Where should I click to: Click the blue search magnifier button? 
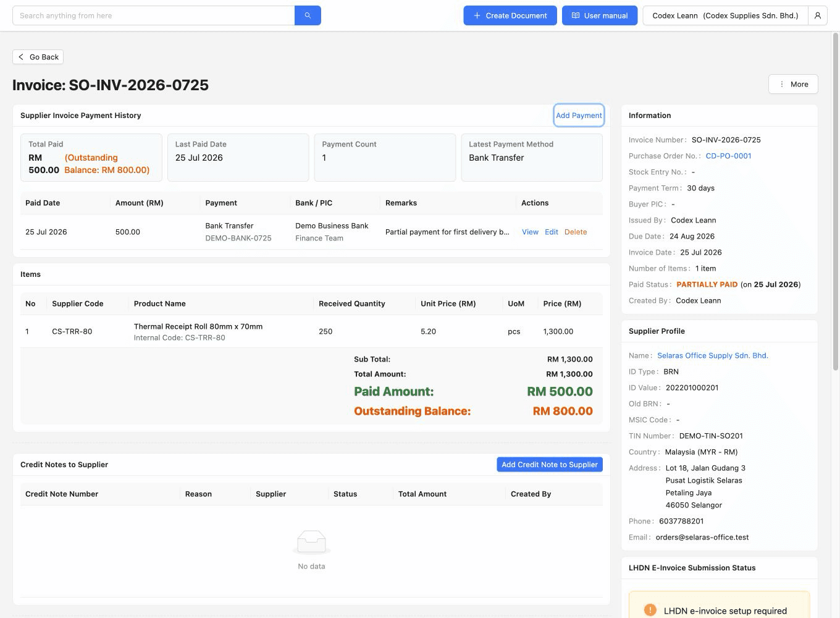point(308,15)
